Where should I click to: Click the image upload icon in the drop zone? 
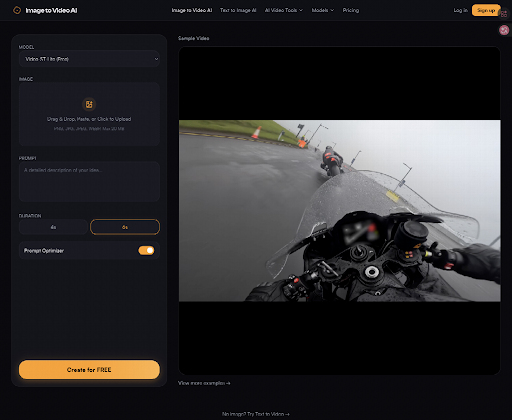[x=89, y=104]
